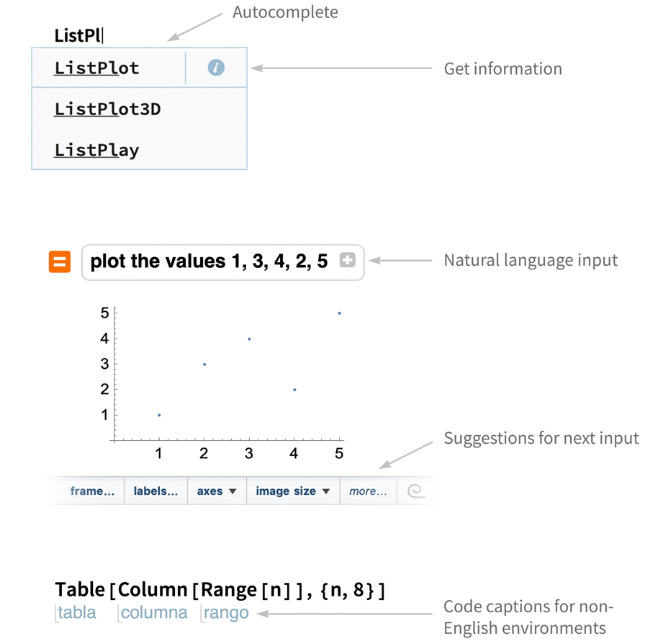Click the rango code caption
645x644 pixels.
tap(225, 613)
